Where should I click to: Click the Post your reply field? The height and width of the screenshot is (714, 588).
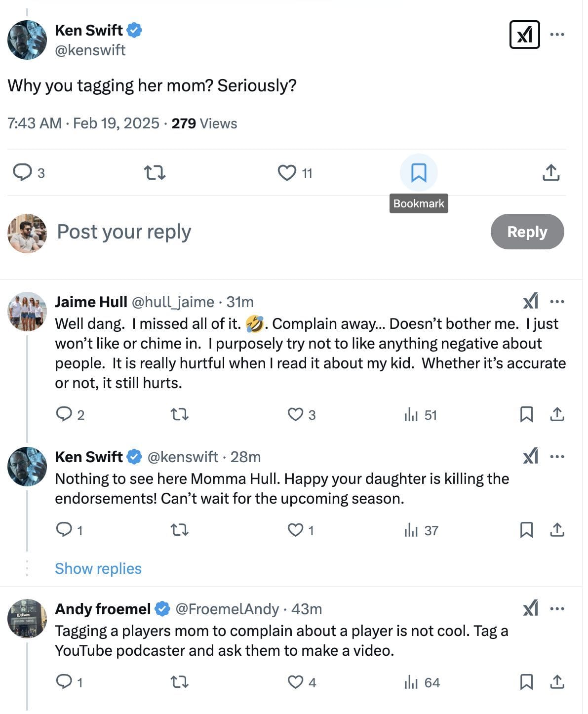tap(247, 232)
